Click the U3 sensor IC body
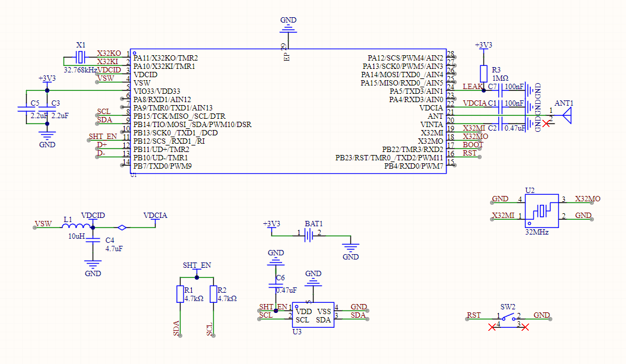This screenshot has height=364, width=626. (x=313, y=316)
